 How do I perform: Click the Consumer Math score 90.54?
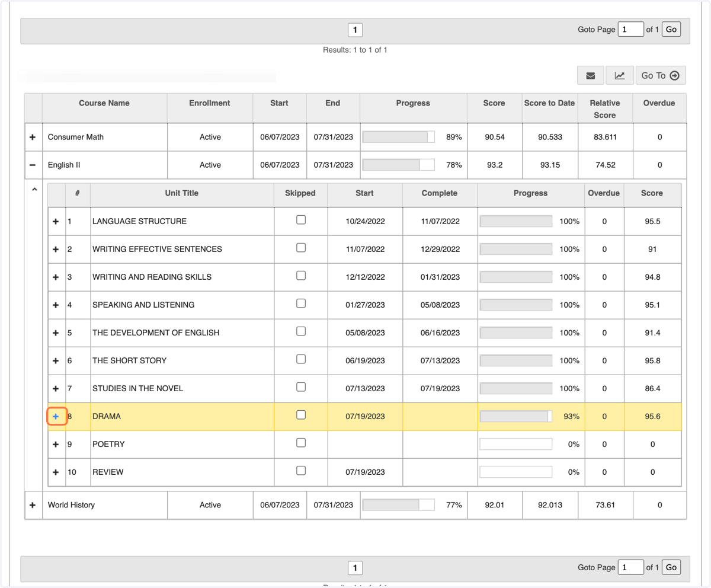494,137
